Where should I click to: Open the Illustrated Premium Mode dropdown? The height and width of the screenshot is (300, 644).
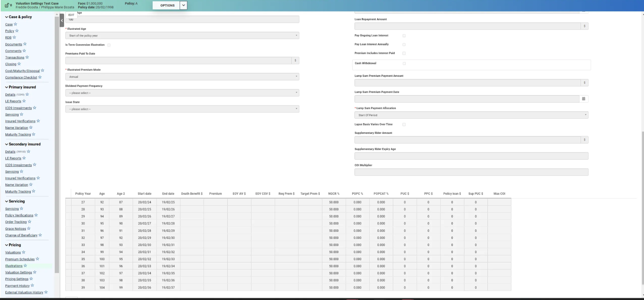coord(182,77)
